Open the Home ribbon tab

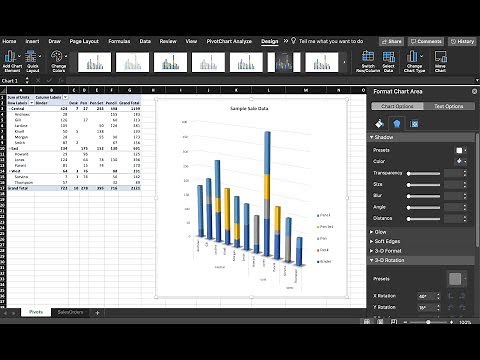9,41
